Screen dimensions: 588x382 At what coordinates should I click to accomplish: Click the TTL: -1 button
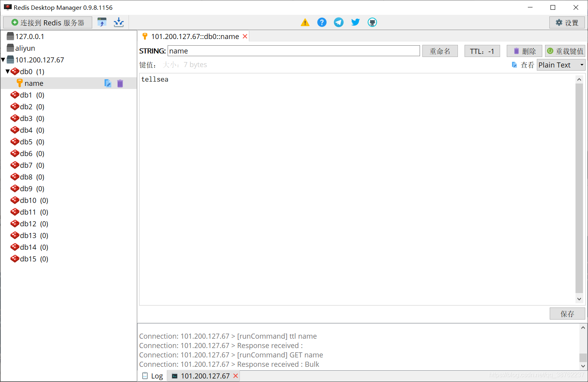coord(482,51)
